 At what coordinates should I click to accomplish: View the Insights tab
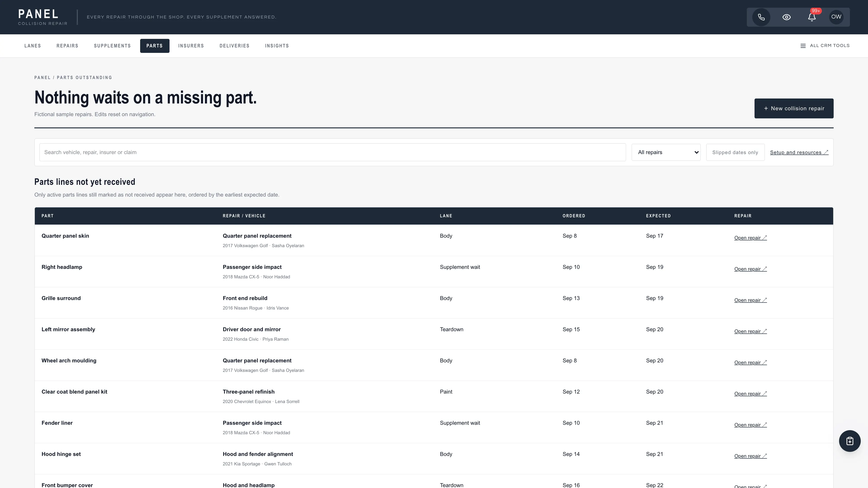click(x=277, y=46)
